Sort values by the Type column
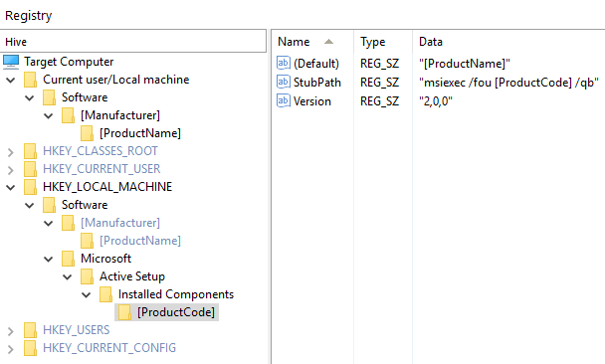This screenshot has width=605, height=364. tap(383, 42)
